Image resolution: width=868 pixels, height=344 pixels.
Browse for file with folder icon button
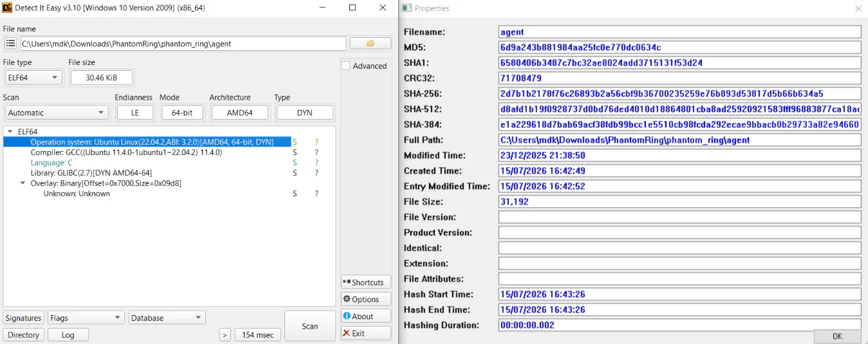[x=371, y=44]
